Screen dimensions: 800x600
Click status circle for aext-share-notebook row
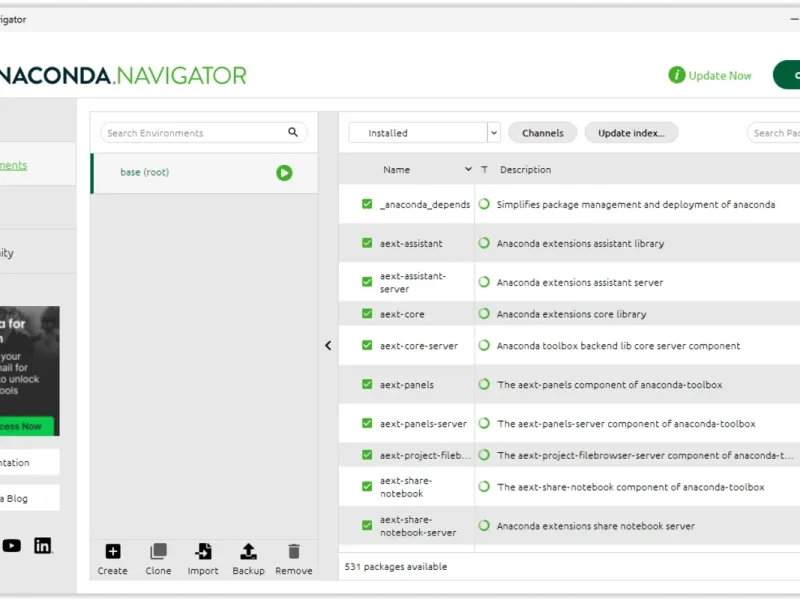point(484,487)
